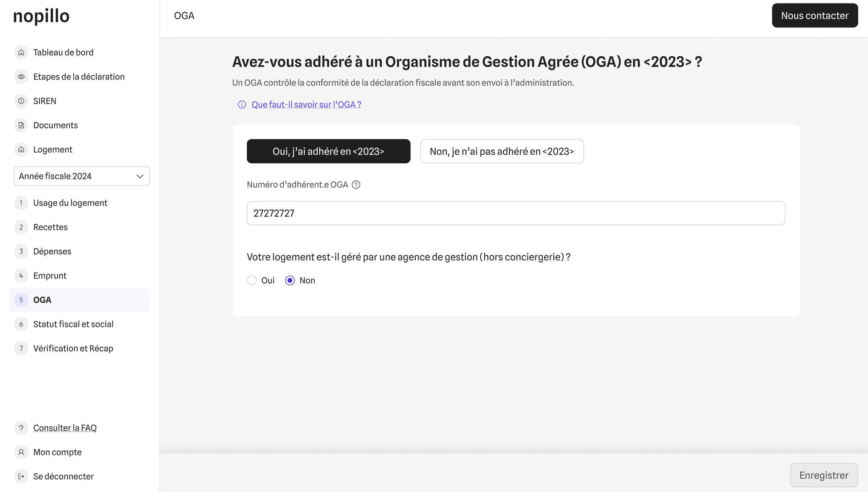Select the Non radio button
This screenshot has height=492, width=868.
pyautogui.click(x=290, y=281)
